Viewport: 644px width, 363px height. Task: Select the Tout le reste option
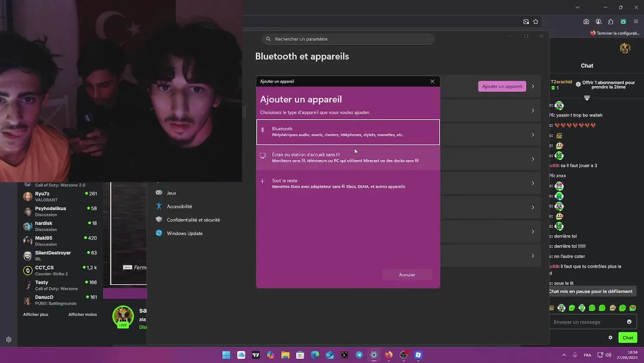[348, 184]
